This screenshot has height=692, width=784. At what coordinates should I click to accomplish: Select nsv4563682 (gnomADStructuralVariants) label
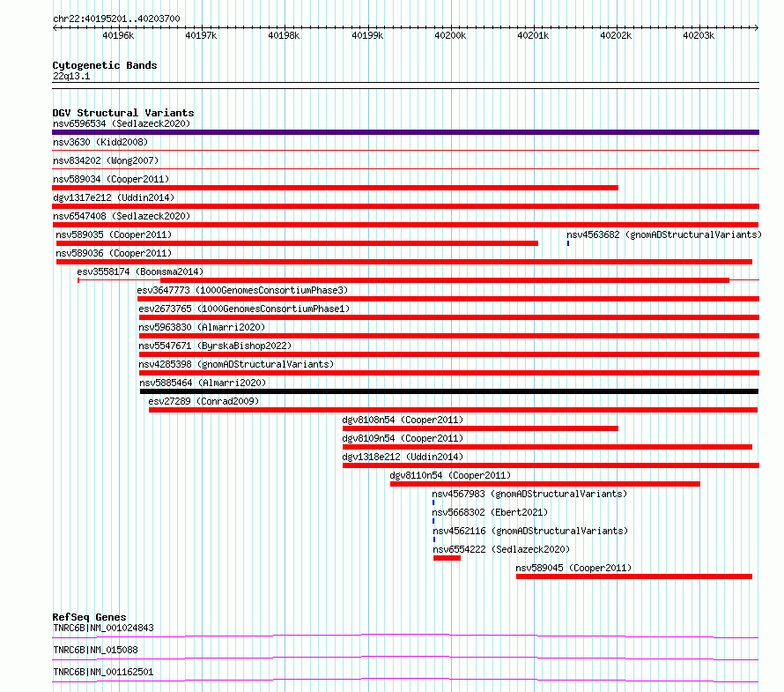point(664,234)
